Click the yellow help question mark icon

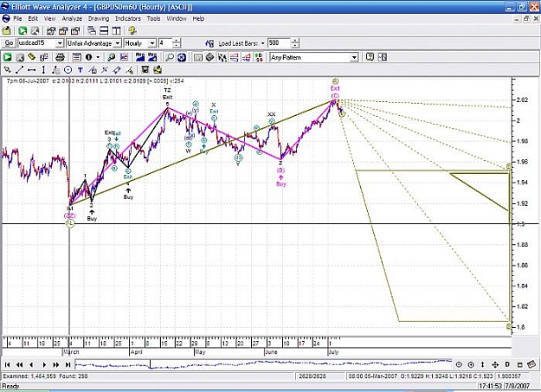click(132, 30)
